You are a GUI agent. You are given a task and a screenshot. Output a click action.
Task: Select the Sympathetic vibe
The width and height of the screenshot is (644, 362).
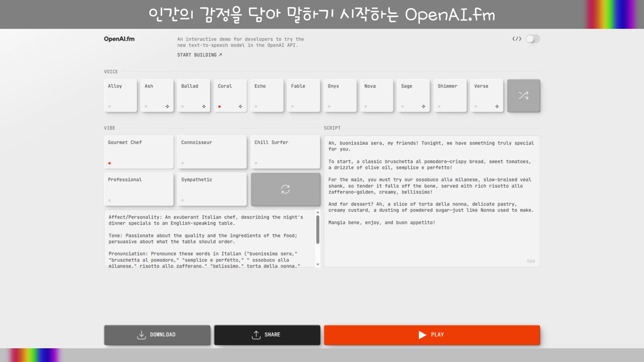(212, 190)
